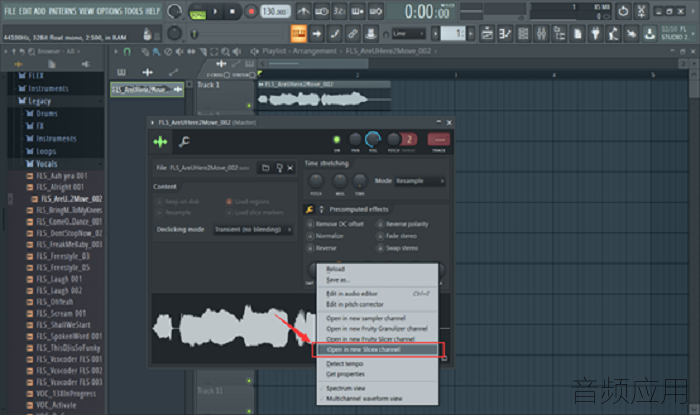Open the PATTERNS menu
700x415 pixels.
tap(62, 11)
